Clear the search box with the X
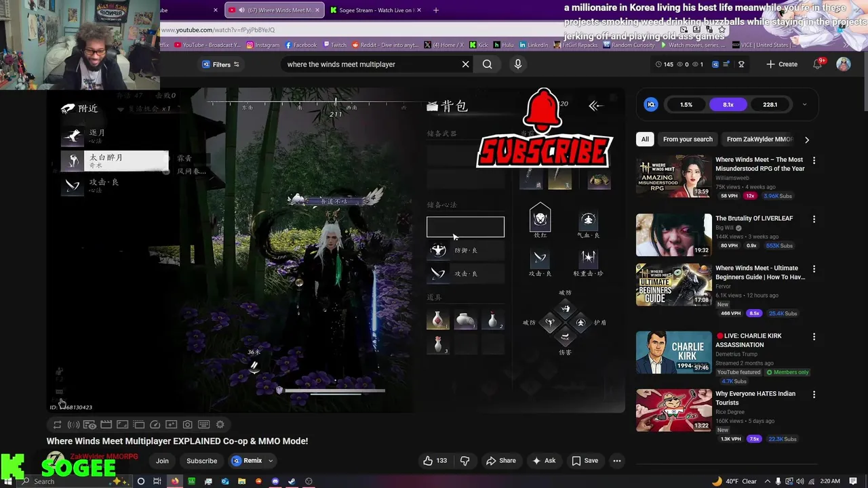Image resolution: width=868 pixels, height=488 pixels. point(465,64)
